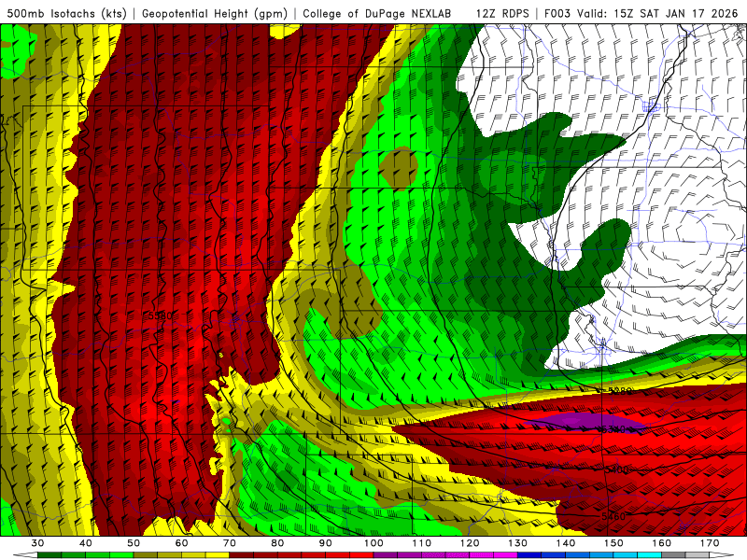The height and width of the screenshot is (560, 747).
Task: Select the cyan swatch just before 160
Action: click(x=649, y=554)
